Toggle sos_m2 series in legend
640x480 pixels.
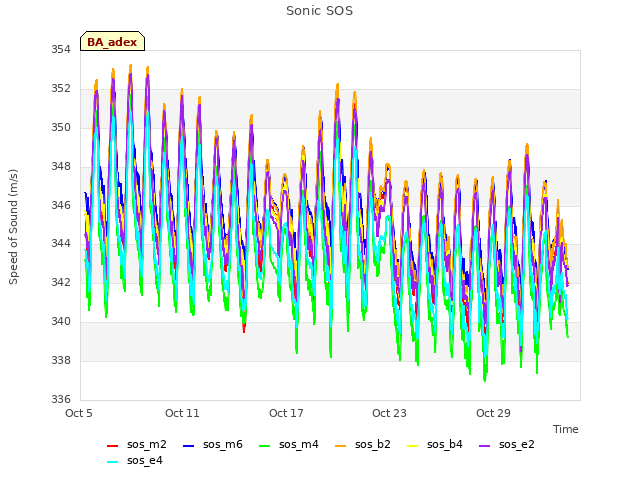pyautogui.click(x=137, y=444)
